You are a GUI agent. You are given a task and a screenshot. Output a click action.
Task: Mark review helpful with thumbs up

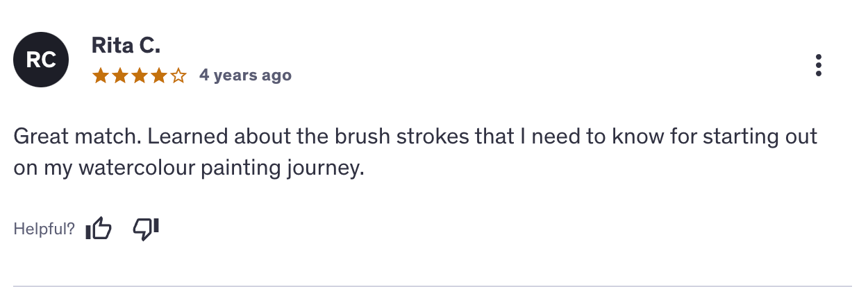[98, 229]
